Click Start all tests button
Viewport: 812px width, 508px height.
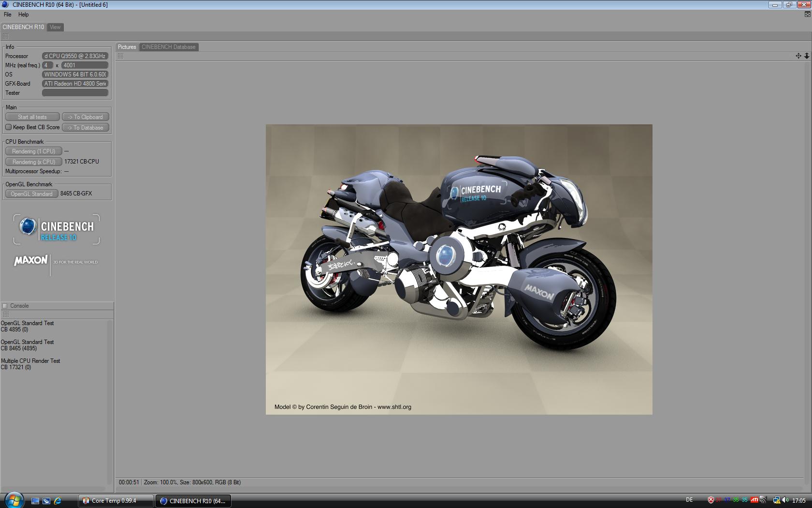click(x=32, y=117)
